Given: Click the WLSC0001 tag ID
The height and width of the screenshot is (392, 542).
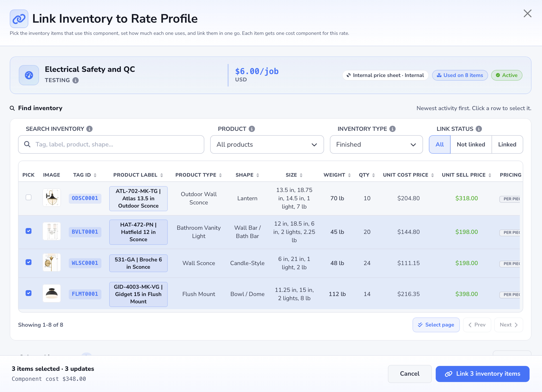Looking at the screenshot, I should [85, 263].
